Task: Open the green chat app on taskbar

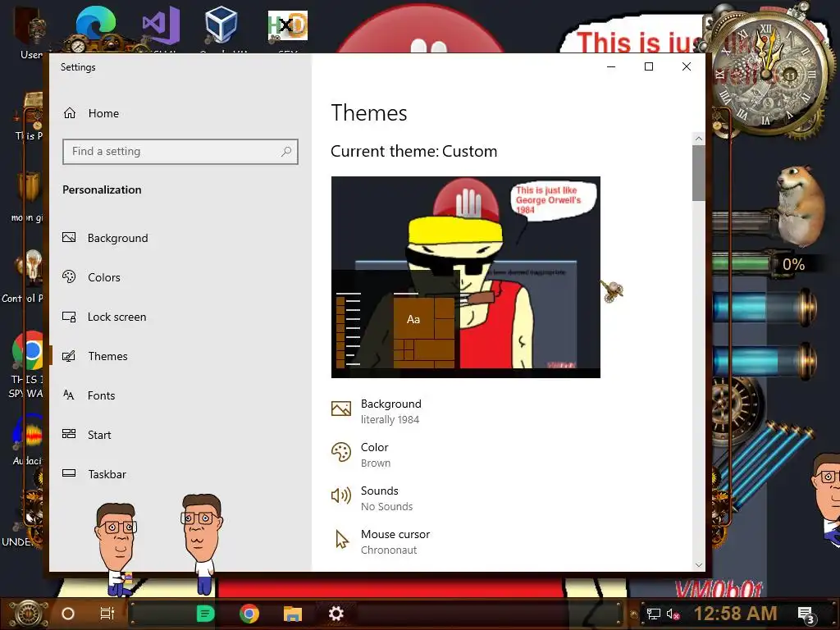Action: [x=206, y=614]
